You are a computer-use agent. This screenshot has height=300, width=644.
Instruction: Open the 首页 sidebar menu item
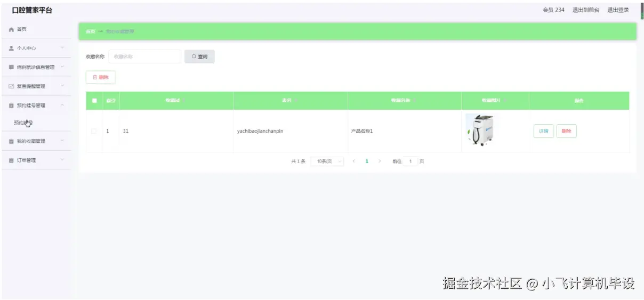point(36,29)
